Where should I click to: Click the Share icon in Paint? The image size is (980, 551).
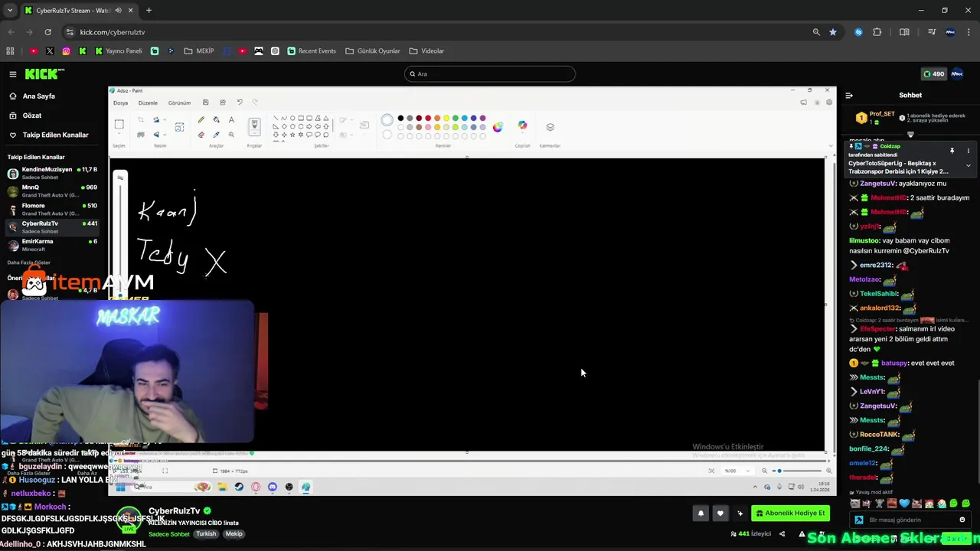[x=222, y=103]
